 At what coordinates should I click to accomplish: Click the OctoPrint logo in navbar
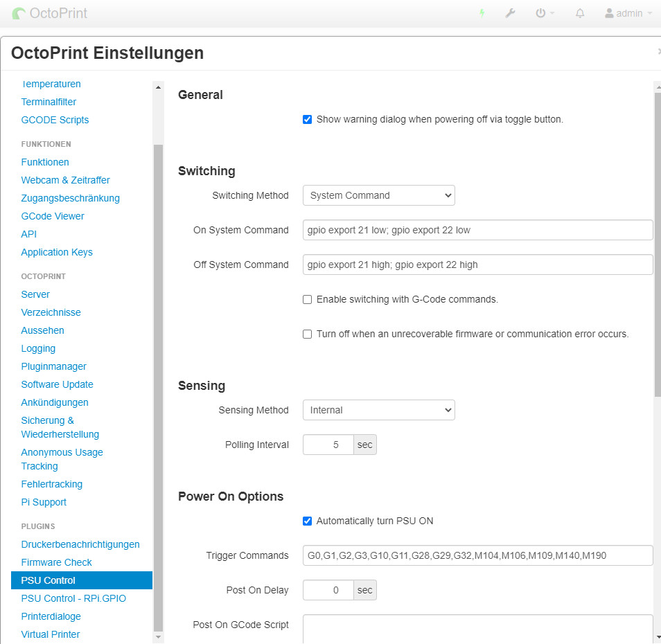pyautogui.click(x=50, y=13)
